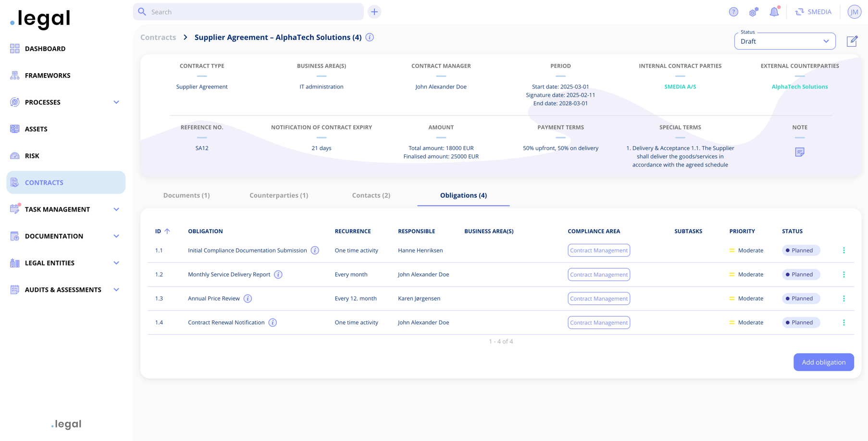
Task: Switch to Documents (1) tab
Action: coord(186,195)
